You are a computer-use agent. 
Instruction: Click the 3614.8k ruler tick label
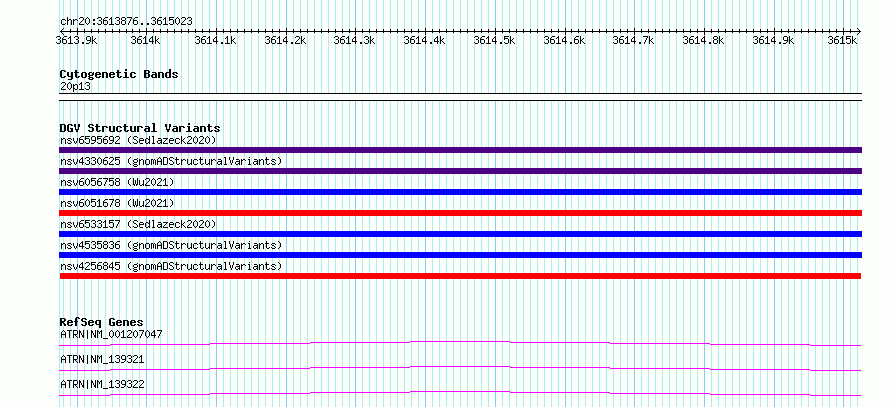pos(703,40)
